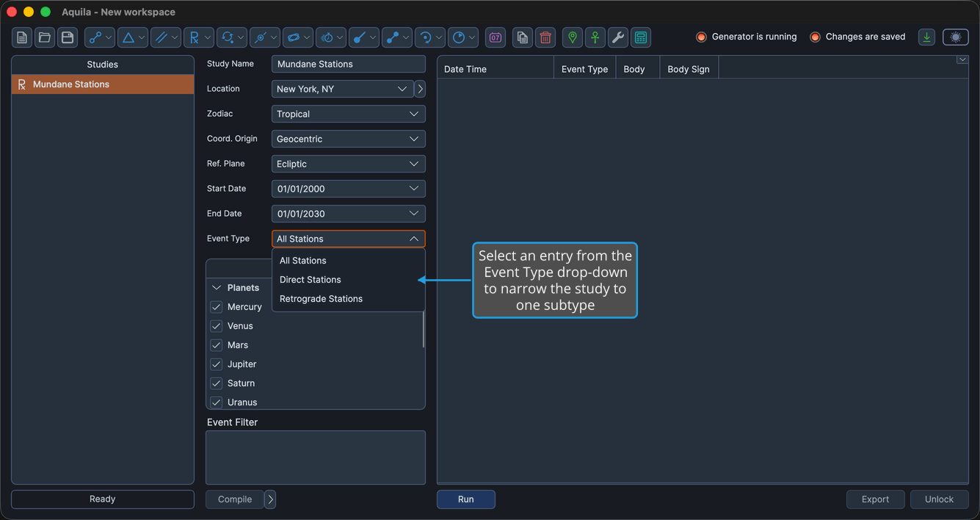980x520 pixels.
Task: Edit the Study Name field
Action: 349,64
